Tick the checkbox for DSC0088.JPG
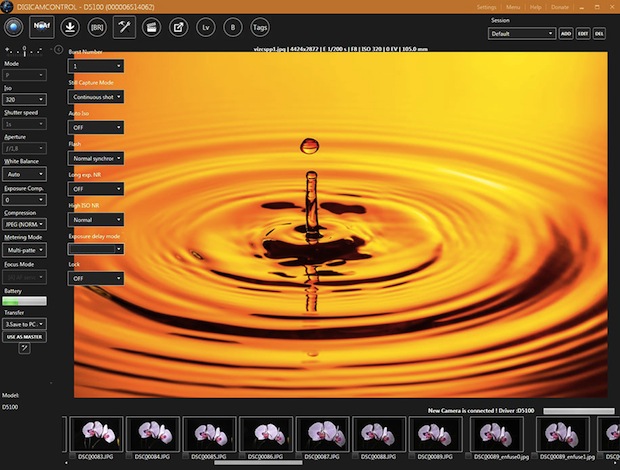The width and height of the screenshot is (620, 470). tap(355, 456)
